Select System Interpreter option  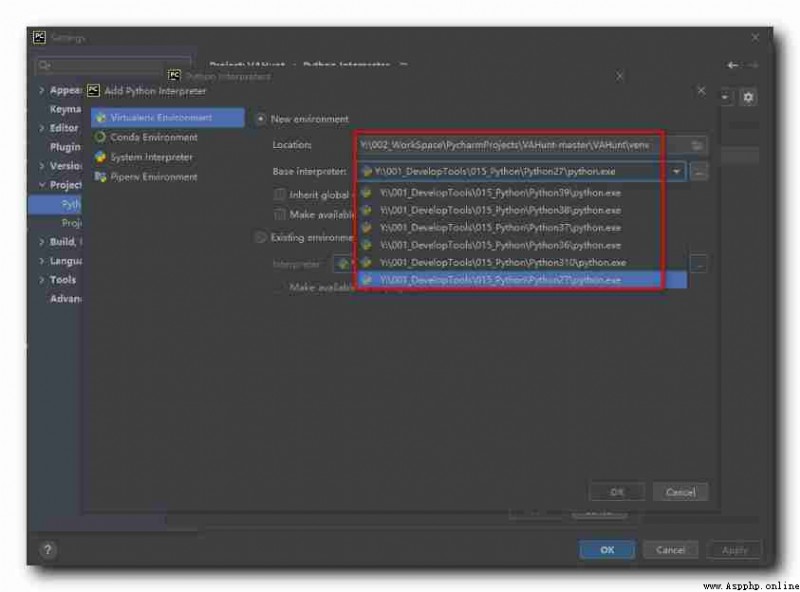tap(152, 157)
